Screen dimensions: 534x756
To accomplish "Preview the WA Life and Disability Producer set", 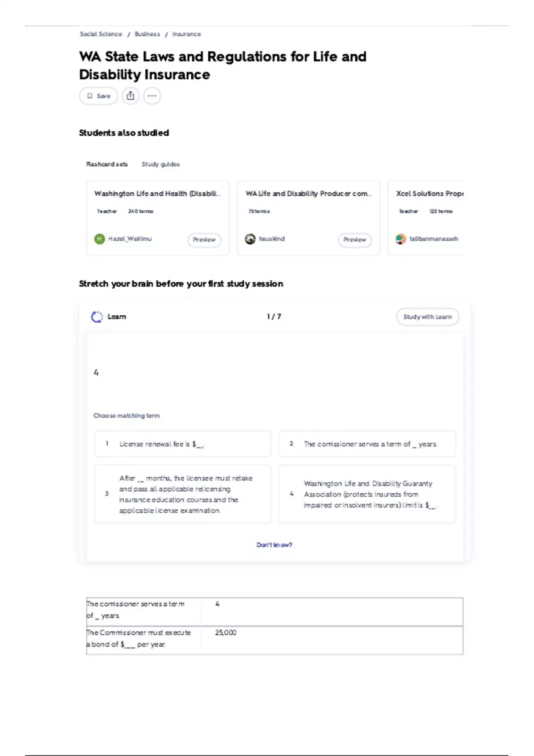I will pos(355,240).
